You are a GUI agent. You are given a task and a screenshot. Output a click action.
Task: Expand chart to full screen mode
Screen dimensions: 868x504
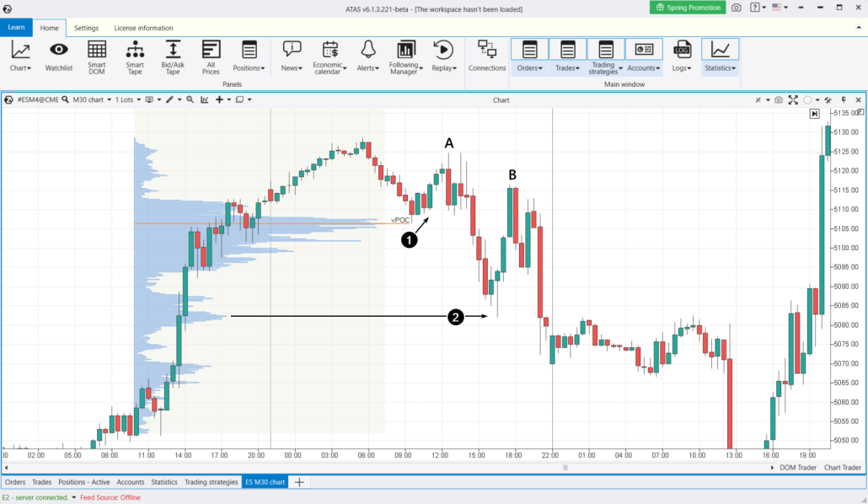pyautogui.click(x=793, y=99)
